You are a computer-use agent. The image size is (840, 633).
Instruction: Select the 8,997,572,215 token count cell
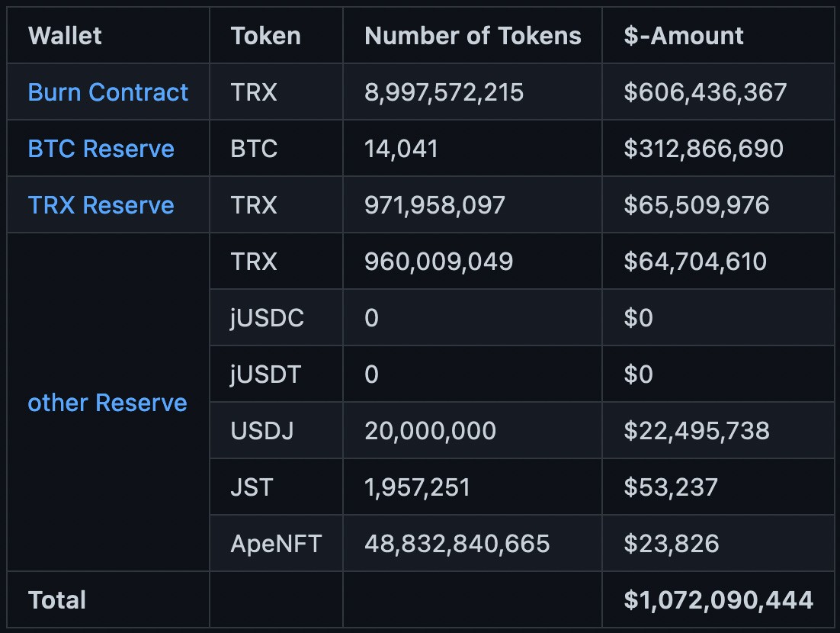point(444,92)
